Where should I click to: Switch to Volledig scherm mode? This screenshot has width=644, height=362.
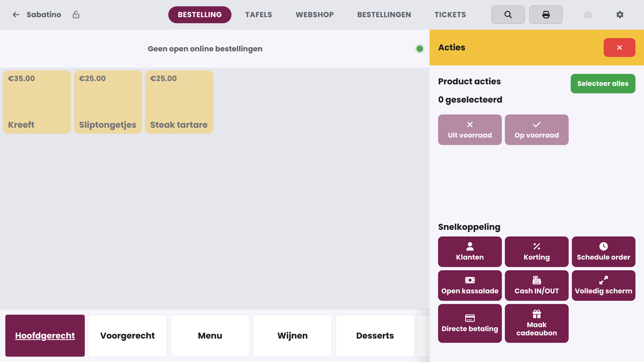pos(603,286)
